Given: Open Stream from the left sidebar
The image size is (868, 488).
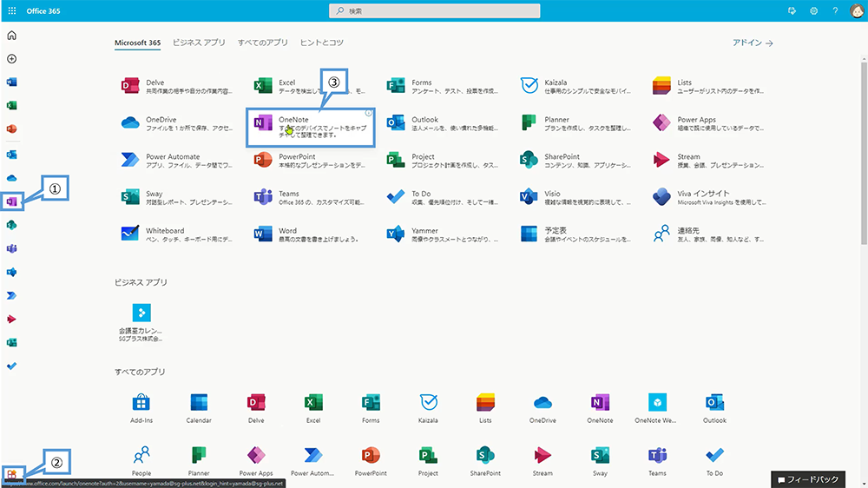Looking at the screenshot, I should pos(11,319).
